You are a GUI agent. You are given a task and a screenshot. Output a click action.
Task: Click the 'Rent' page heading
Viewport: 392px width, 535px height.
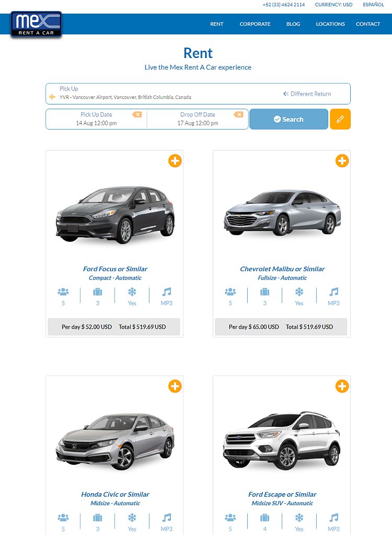198,53
